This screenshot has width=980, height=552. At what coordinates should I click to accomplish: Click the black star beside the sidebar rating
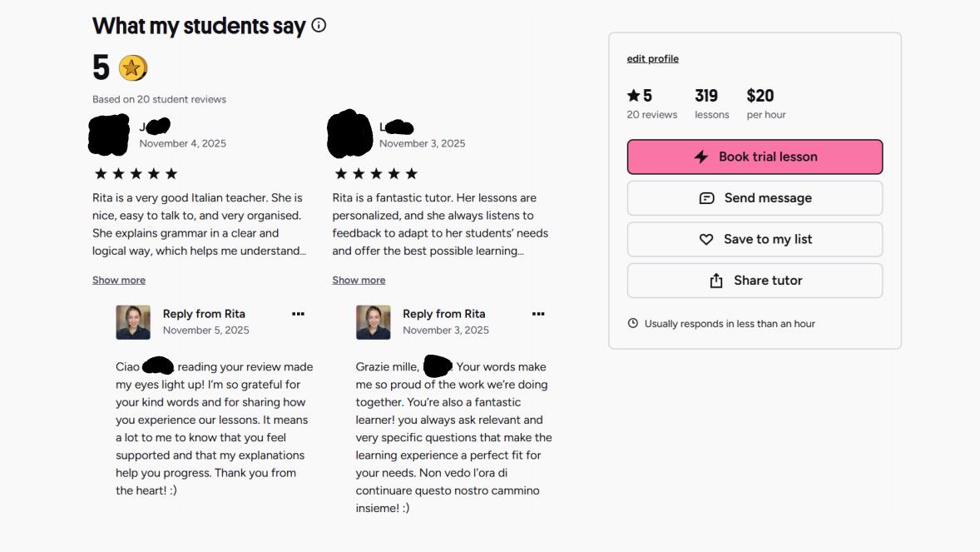click(634, 96)
